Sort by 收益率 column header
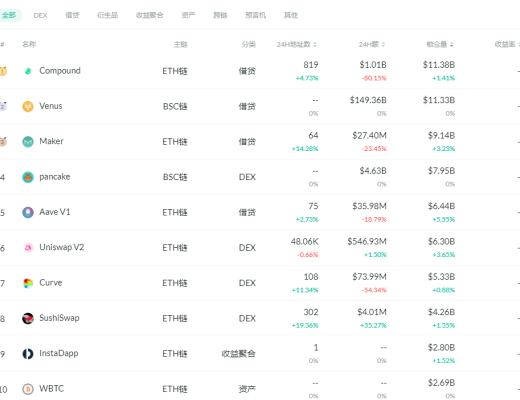Image resolution: width=520 pixels, height=400 pixels. coord(507,44)
